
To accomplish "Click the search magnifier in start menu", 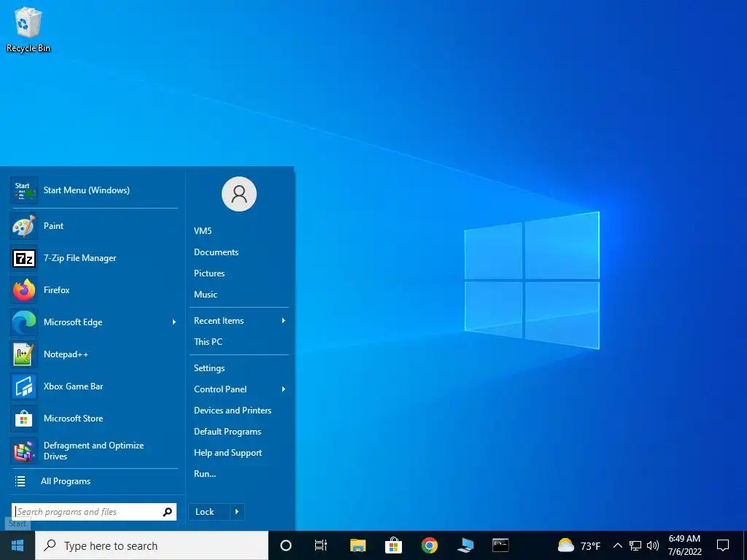I will pos(167,512).
